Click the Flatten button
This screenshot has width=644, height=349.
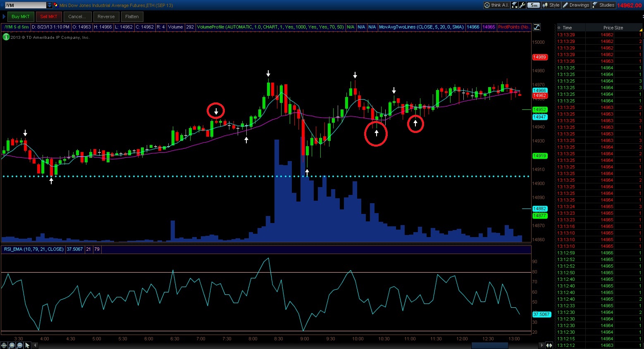(132, 17)
